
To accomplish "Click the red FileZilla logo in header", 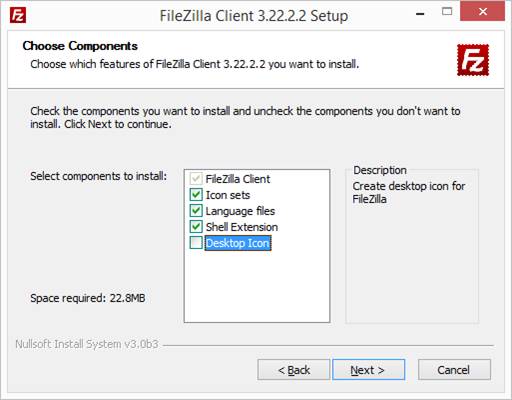I will [x=473, y=60].
